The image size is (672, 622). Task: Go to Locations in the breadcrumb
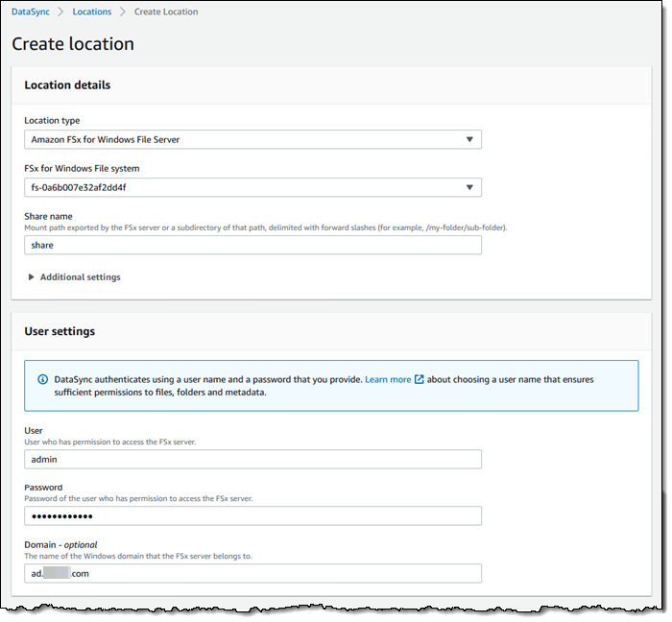[92, 12]
